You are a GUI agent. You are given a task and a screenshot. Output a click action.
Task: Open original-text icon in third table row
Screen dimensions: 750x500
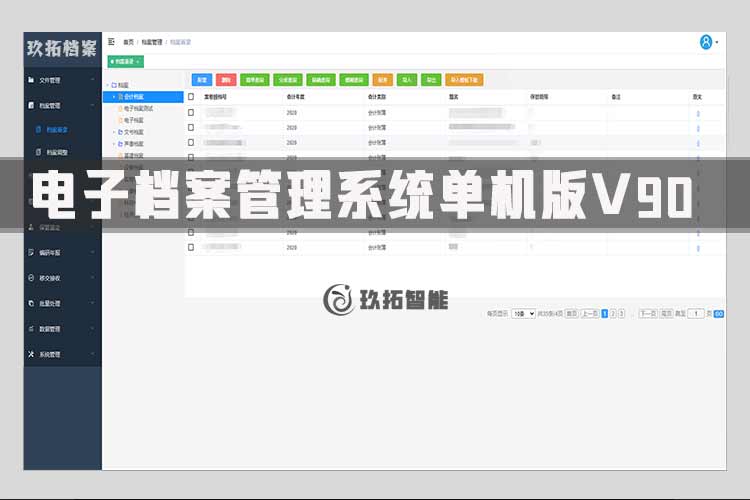click(x=698, y=143)
